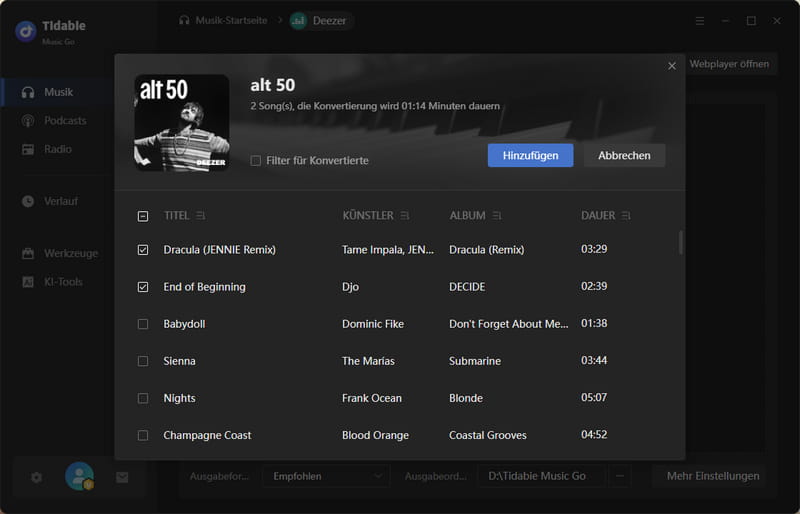Go to Musik-Startseite breadcrumb link

(231, 20)
